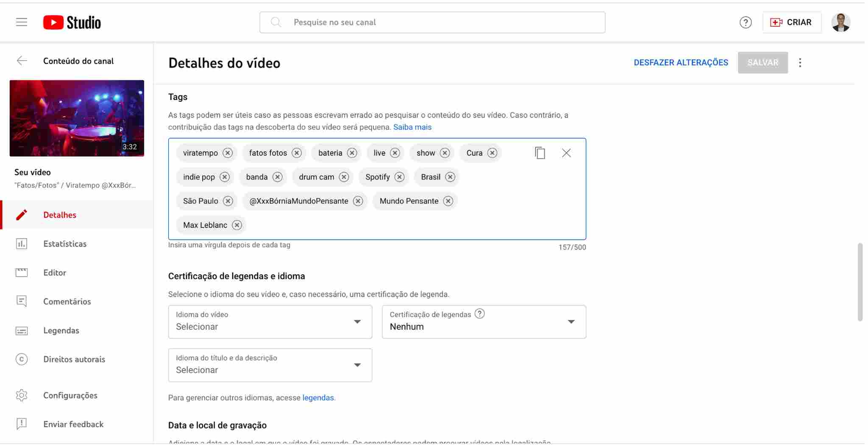
Task: Open the Estatísticas sidebar section
Action: tap(77, 243)
